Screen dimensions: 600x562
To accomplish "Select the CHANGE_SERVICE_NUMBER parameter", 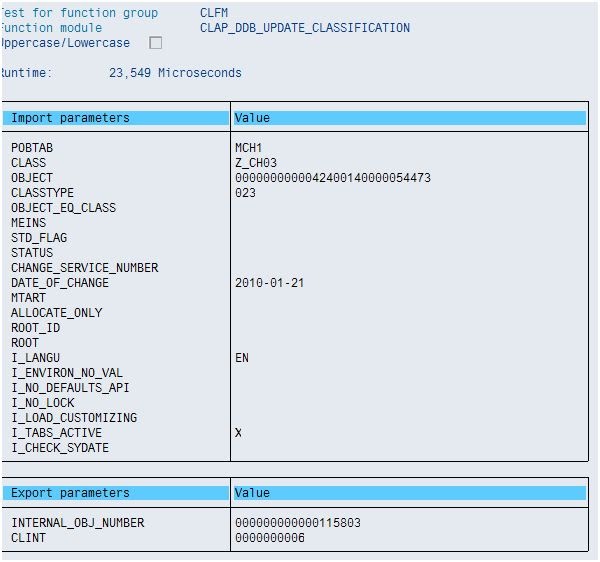I will click(x=85, y=268).
